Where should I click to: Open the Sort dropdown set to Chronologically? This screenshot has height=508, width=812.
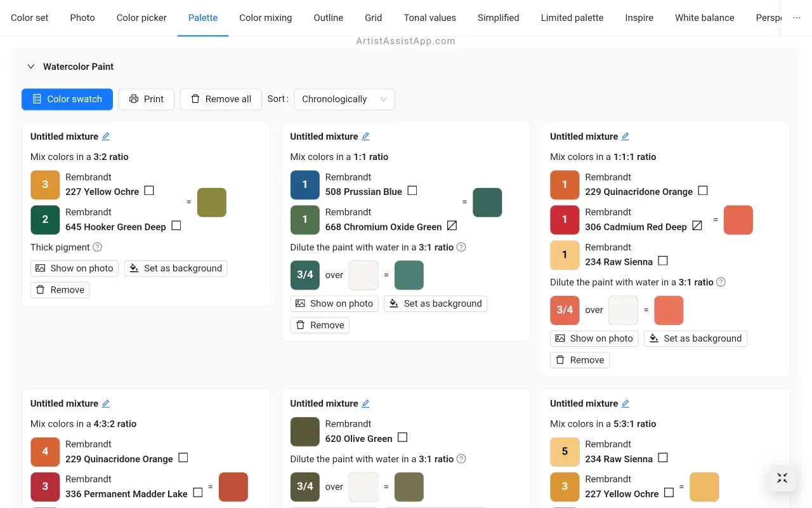pyautogui.click(x=344, y=99)
